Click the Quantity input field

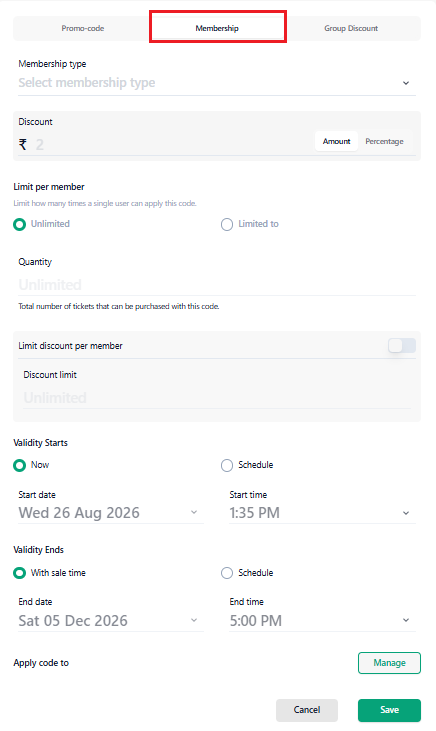click(x=217, y=284)
